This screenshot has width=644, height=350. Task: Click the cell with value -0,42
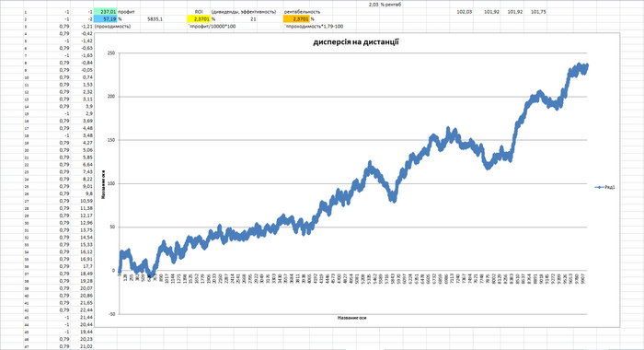tap(82, 34)
